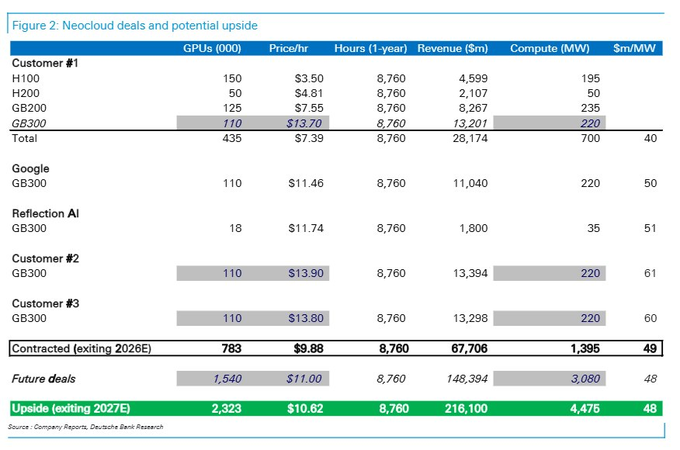Click the Upside revenue '216,100'

[x=466, y=409]
